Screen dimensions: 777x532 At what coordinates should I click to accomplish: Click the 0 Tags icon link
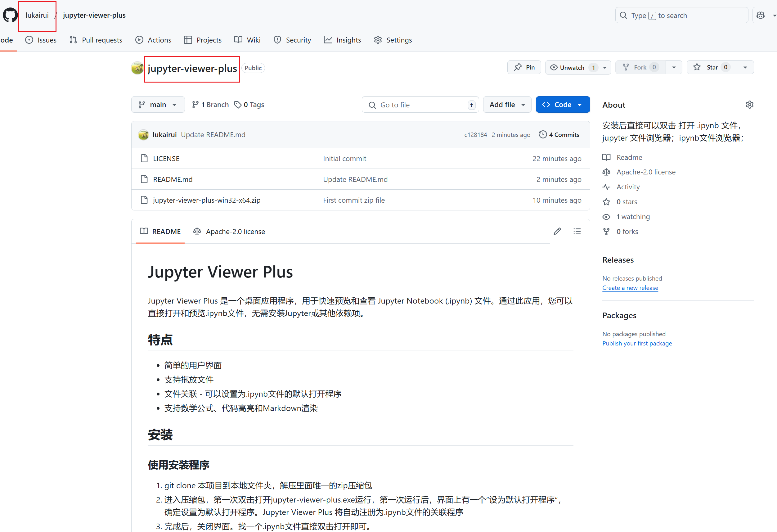pyautogui.click(x=249, y=105)
